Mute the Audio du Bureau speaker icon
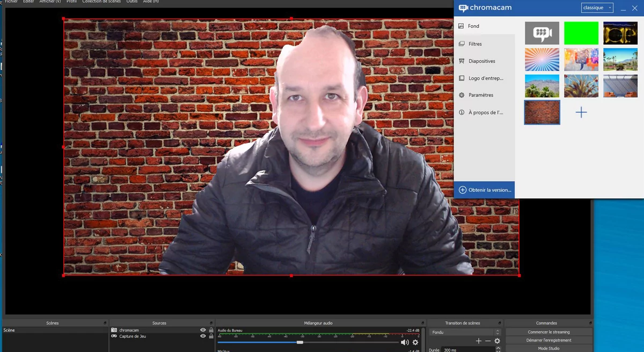644x352 pixels. 405,342
